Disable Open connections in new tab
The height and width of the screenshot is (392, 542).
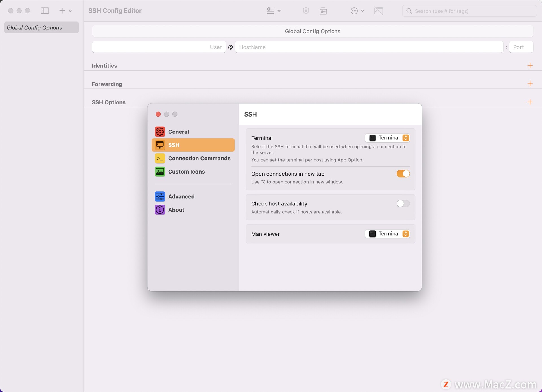coord(403,174)
